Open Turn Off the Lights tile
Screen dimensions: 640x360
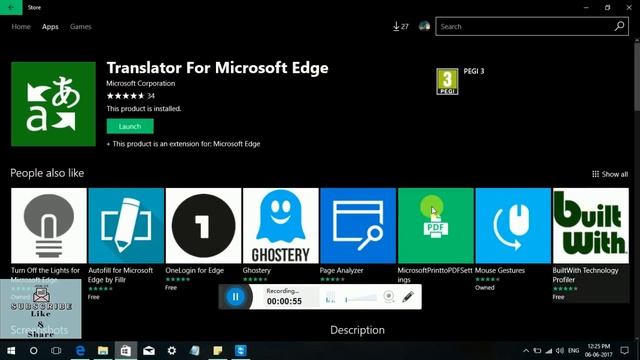click(x=49, y=226)
